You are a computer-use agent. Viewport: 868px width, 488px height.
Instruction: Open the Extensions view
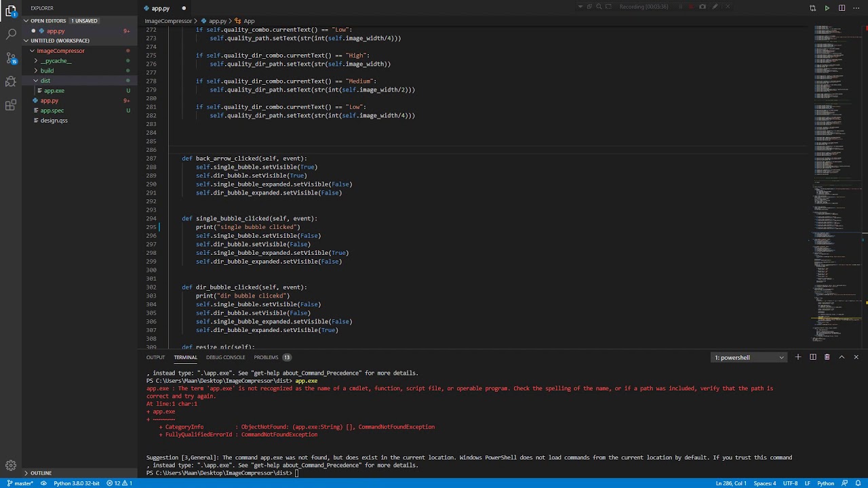(11, 105)
